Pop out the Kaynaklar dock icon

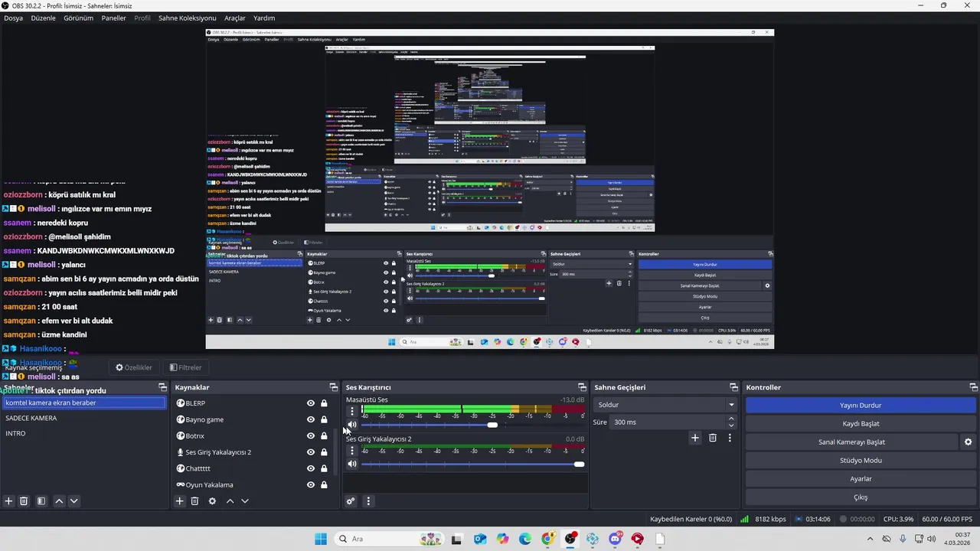333,387
